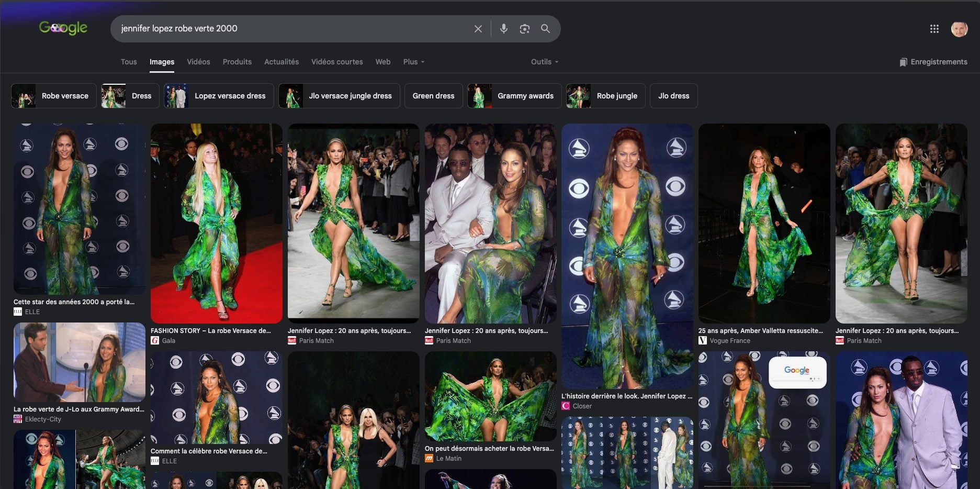
Task: Filter by Jlo dress chip
Action: [x=673, y=96]
